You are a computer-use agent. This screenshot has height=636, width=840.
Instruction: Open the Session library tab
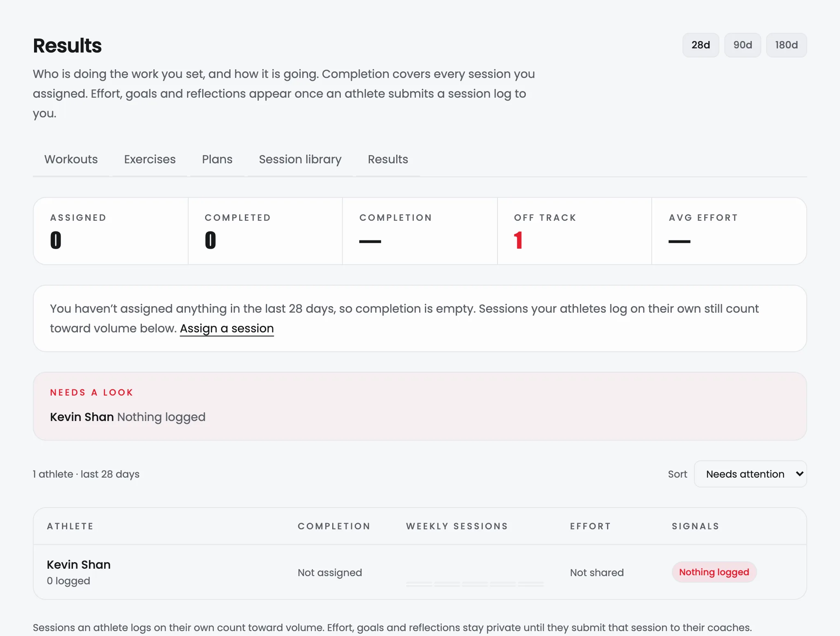[x=300, y=159]
